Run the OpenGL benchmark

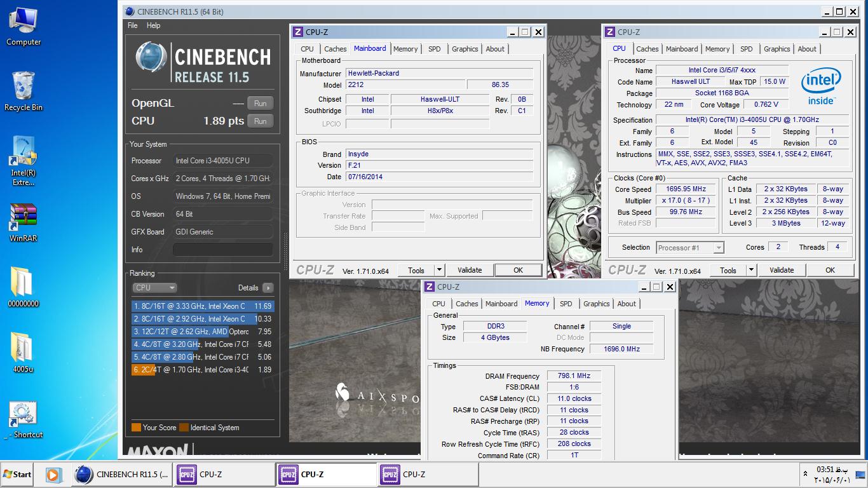point(261,103)
